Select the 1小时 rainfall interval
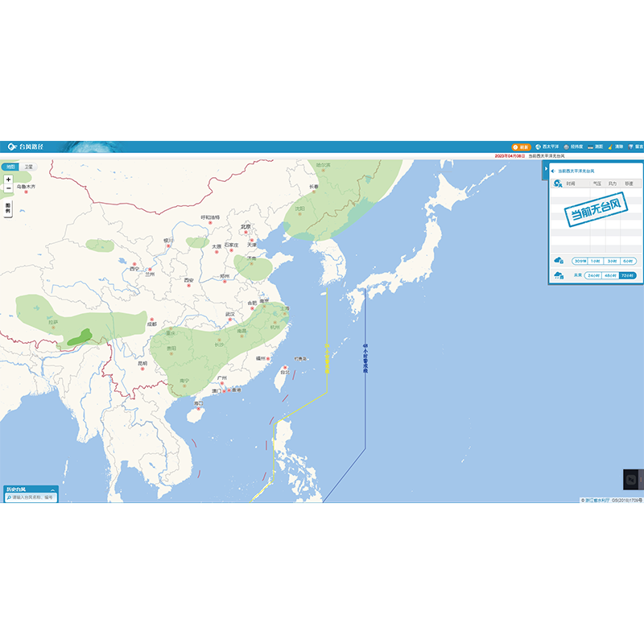The height and width of the screenshot is (644, 644). [x=596, y=261]
